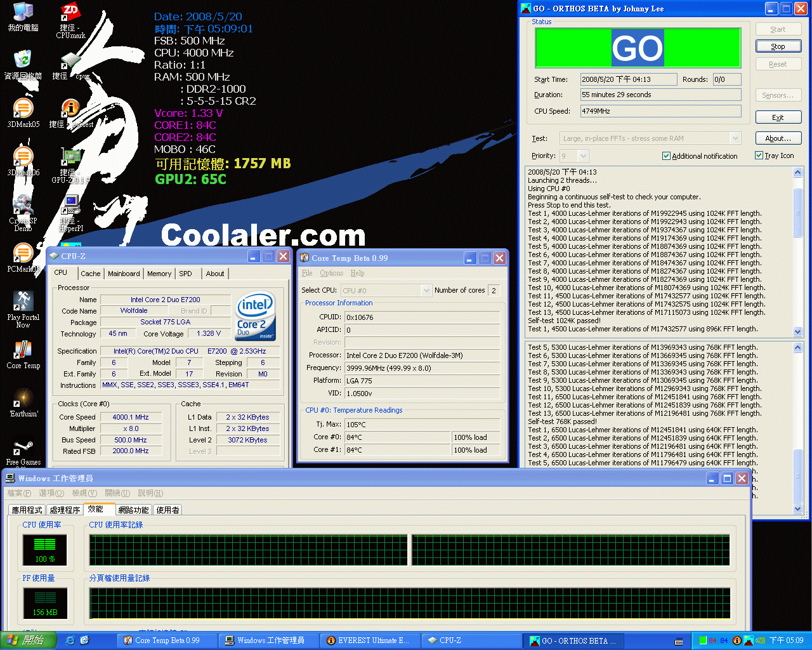This screenshot has width=812, height=650.
Task: Click upper ORTHOS log scrollbar down arrow
Action: point(798,332)
